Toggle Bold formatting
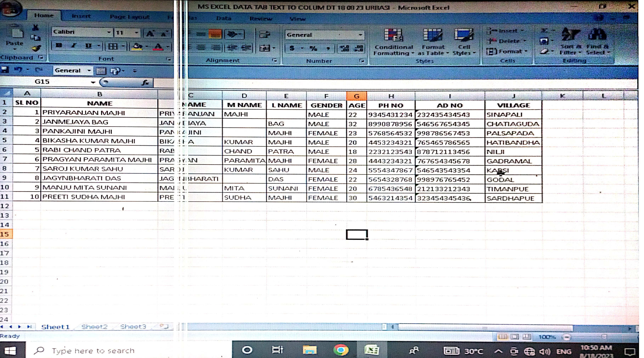Screen dimensions: 644x358 59,46
